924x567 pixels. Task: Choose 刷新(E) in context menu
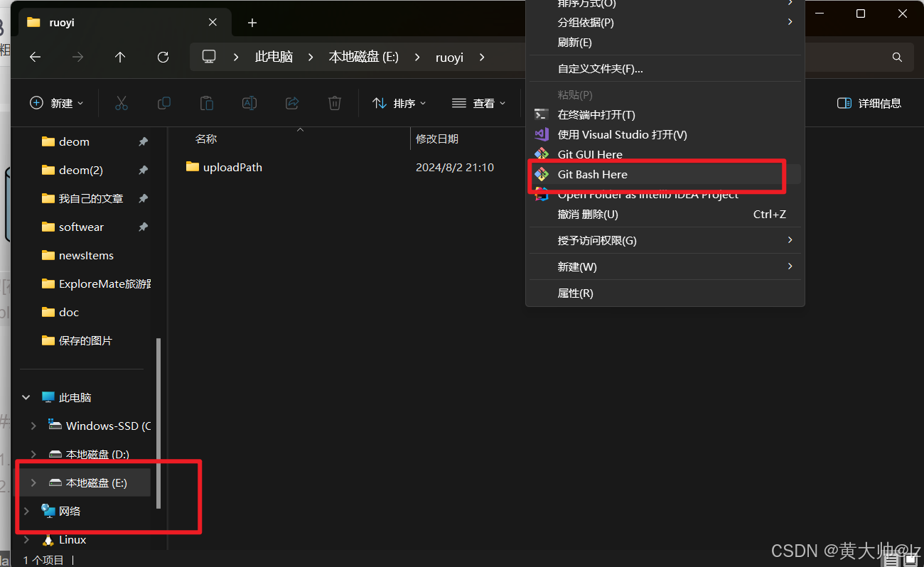coord(665,42)
